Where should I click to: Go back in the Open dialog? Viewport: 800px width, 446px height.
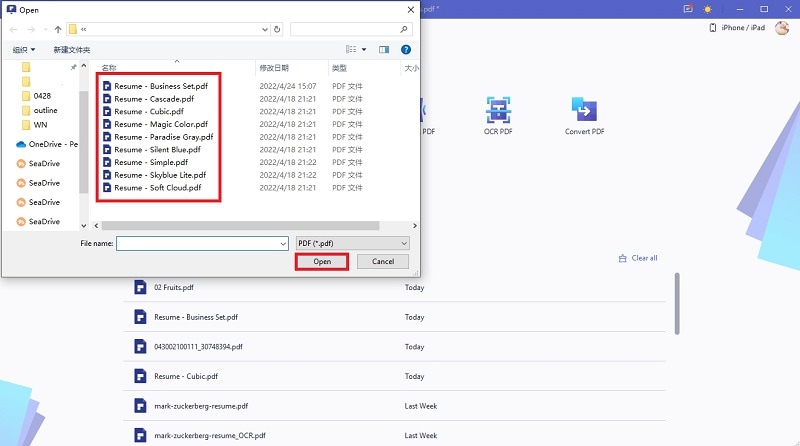point(14,30)
